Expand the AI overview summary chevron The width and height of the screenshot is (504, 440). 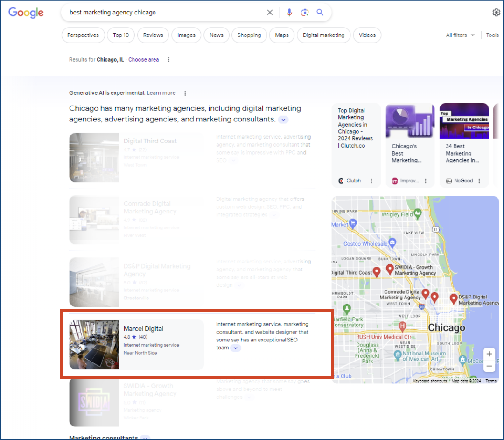coord(283,120)
